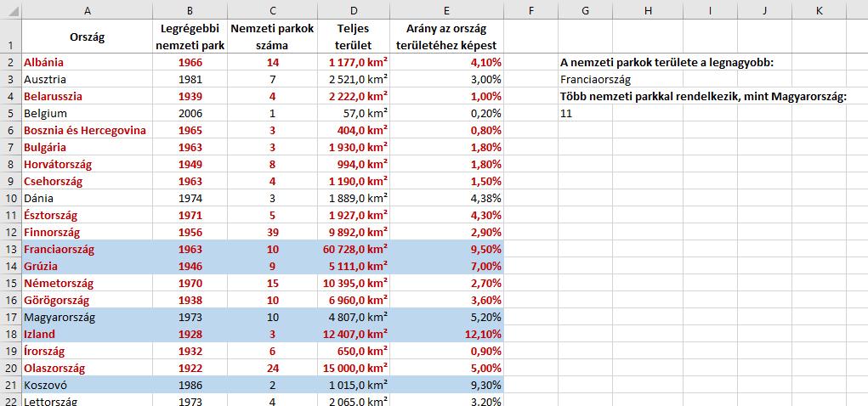868x406 pixels.
Task: Select the 'Albánia' cell
Action: point(88,63)
